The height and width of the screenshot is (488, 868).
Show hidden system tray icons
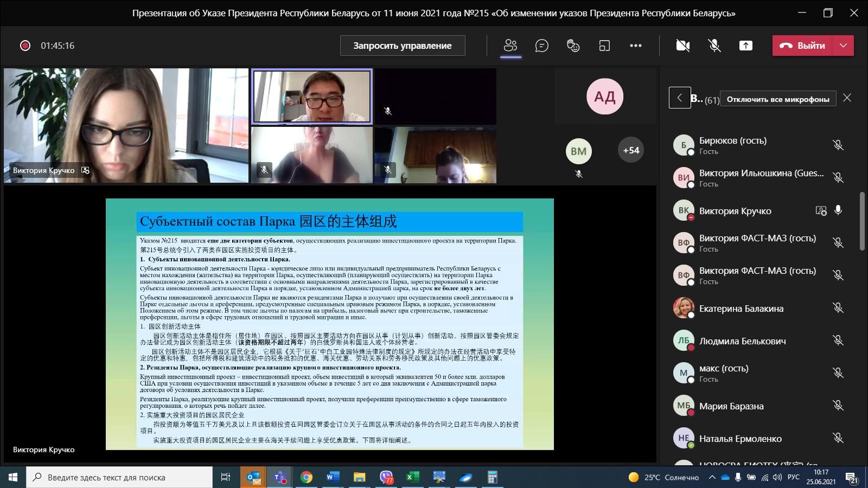[x=712, y=477]
